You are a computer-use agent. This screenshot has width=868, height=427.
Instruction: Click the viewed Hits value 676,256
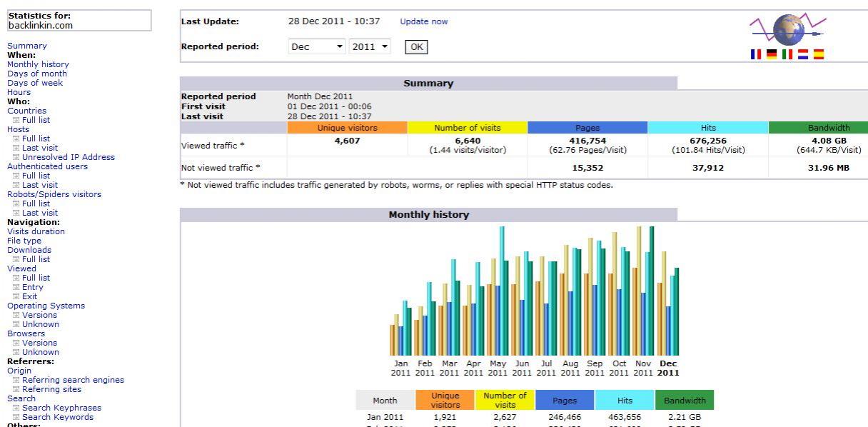tap(708, 141)
